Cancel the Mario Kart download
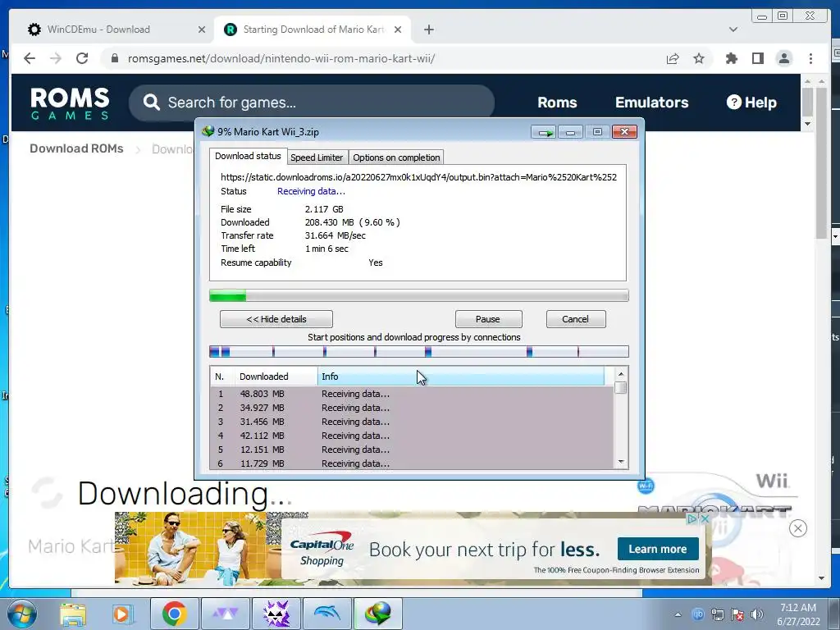Viewport: 840px width, 630px height. pyautogui.click(x=575, y=319)
